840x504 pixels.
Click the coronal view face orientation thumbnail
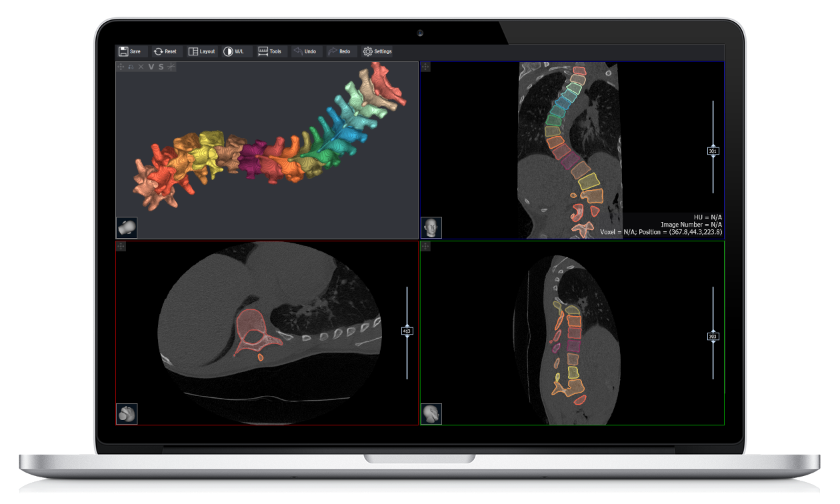tap(431, 227)
